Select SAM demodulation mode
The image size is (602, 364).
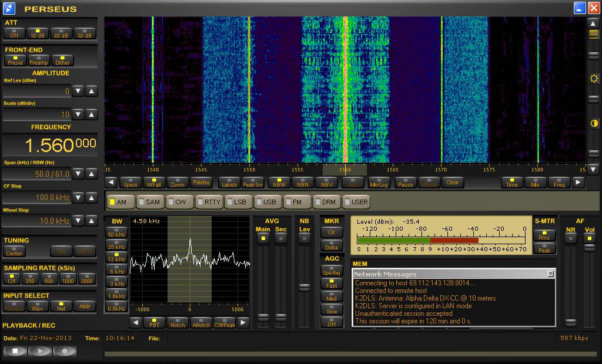tap(150, 202)
